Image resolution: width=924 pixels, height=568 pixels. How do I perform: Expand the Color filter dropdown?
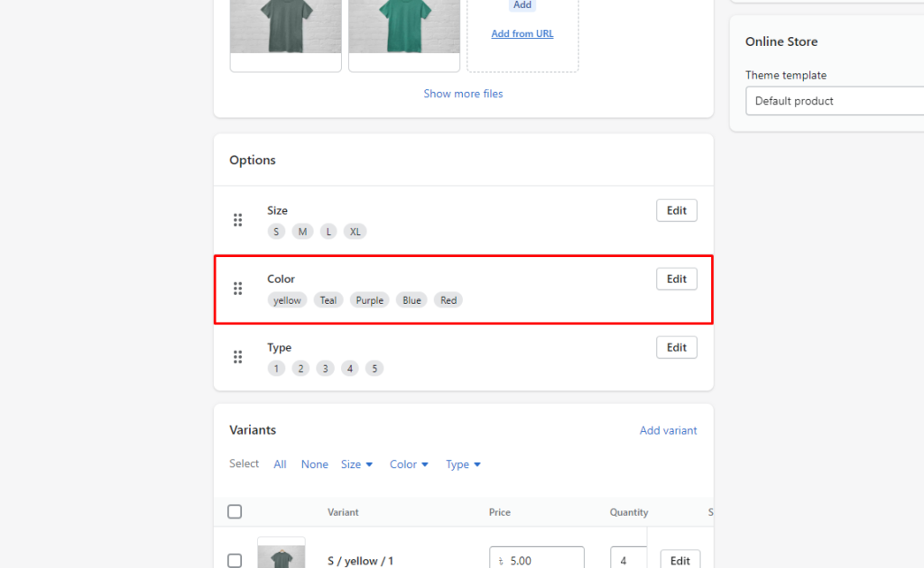pos(409,463)
